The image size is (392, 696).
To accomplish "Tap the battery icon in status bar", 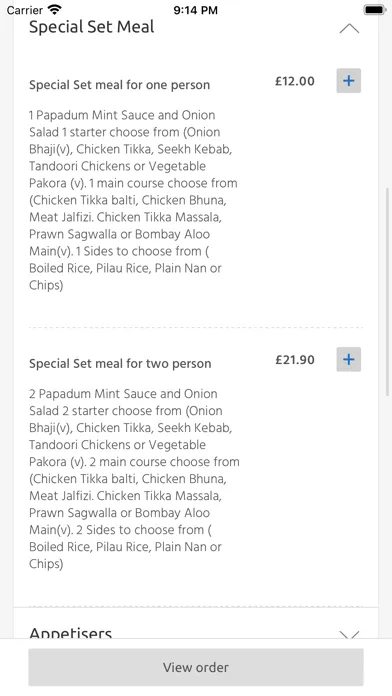I will (375, 9).
